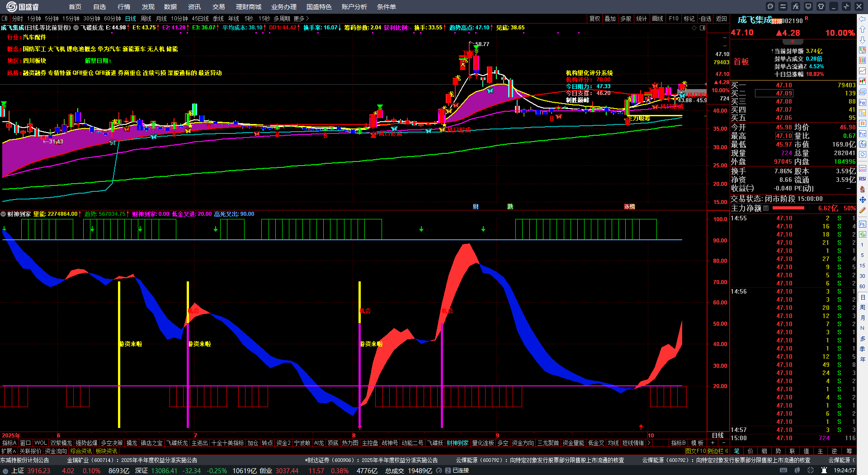The width and height of the screenshot is (868, 475).
Task: Click the blue left arrow in right sidebar
Action: tap(863, 19)
